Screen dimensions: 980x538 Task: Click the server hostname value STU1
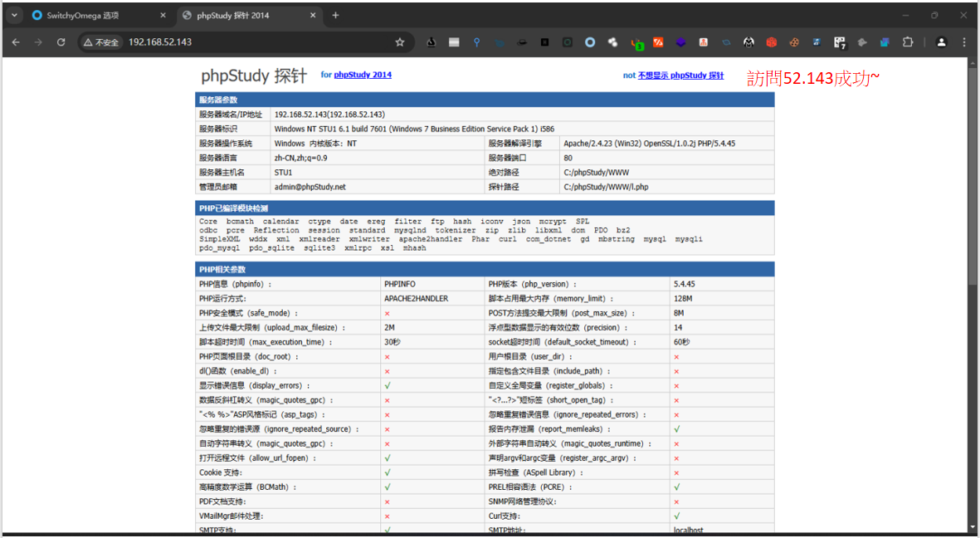tap(283, 173)
